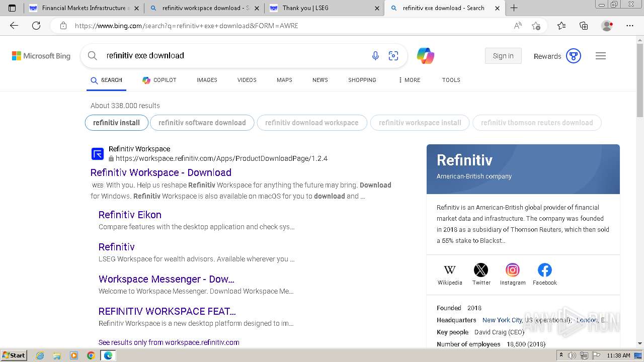Select the MAPS search tab
Screen dimensions: 644x362
[284, 80]
